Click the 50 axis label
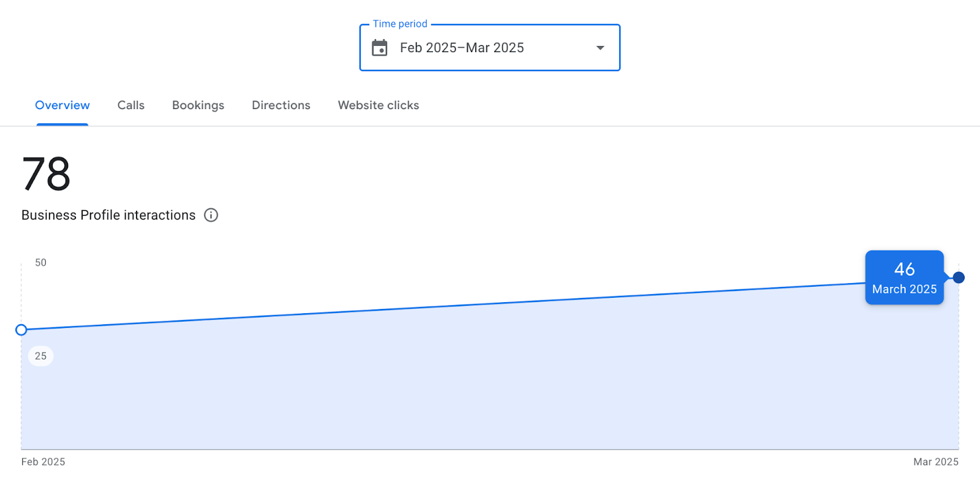980x486 pixels. (x=40, y=262)
